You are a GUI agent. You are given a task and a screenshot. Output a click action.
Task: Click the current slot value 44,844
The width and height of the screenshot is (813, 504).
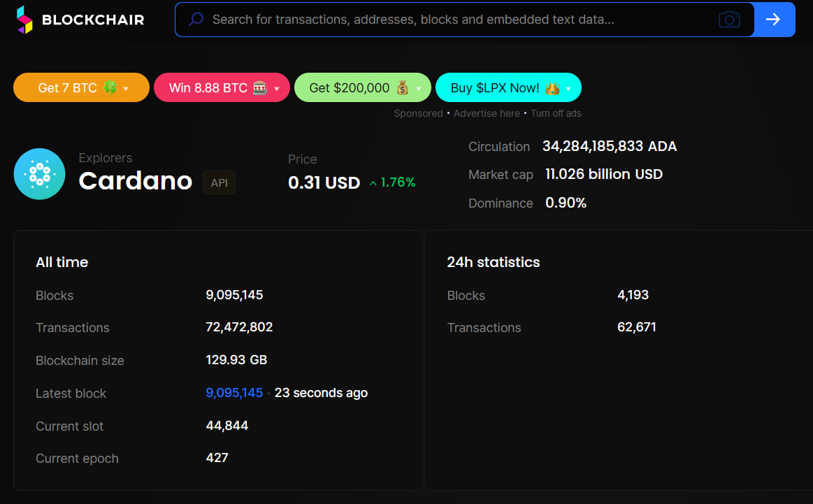pyautogui.click(x=227, y=426)
